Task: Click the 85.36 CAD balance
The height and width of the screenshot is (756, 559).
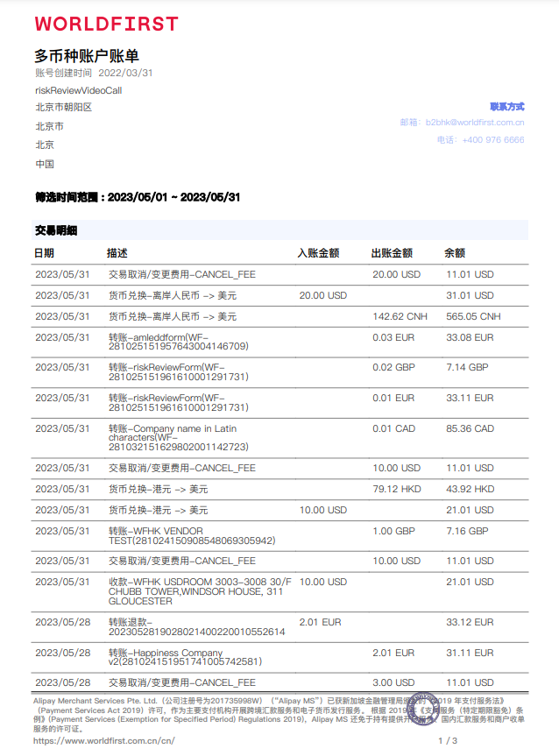Action: tap(471, 428)
